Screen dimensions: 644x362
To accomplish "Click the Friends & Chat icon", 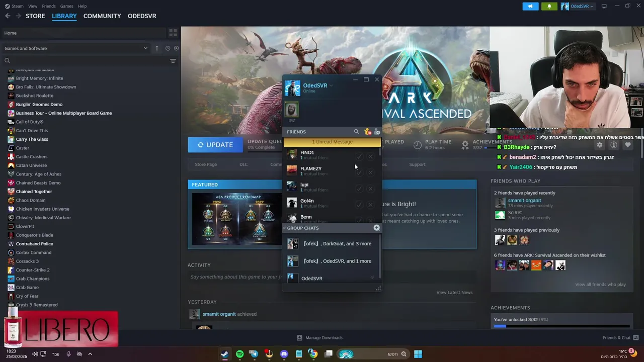I will (x=636, y=337).
